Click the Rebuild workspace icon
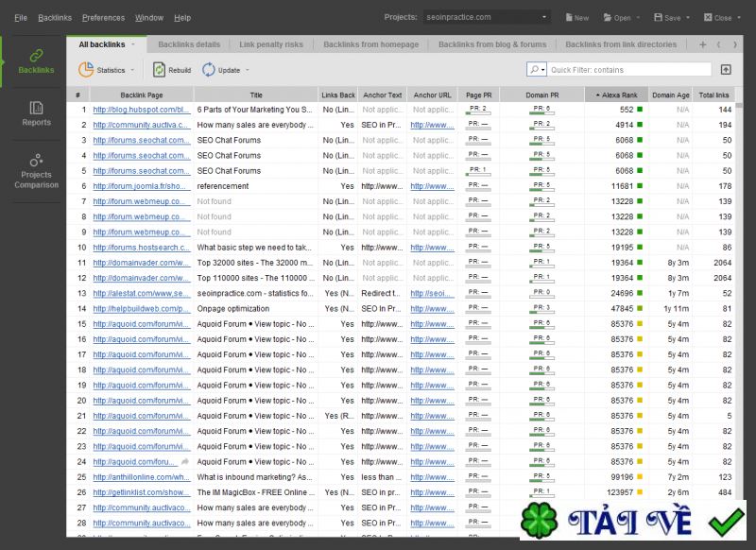 158,70
